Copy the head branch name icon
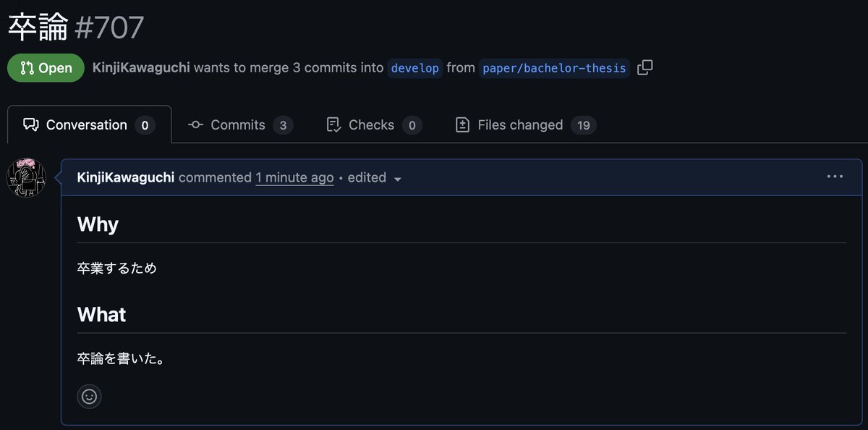Viewport: 868px width, 430px height. pyautogui.click(x=644, y=68)
